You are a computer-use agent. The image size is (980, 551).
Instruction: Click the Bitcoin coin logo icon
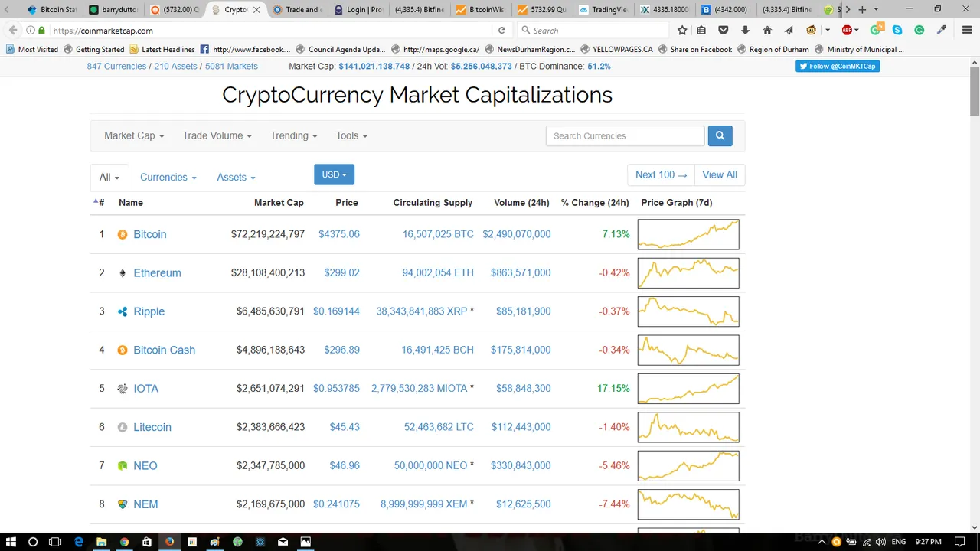pos(122,234)
